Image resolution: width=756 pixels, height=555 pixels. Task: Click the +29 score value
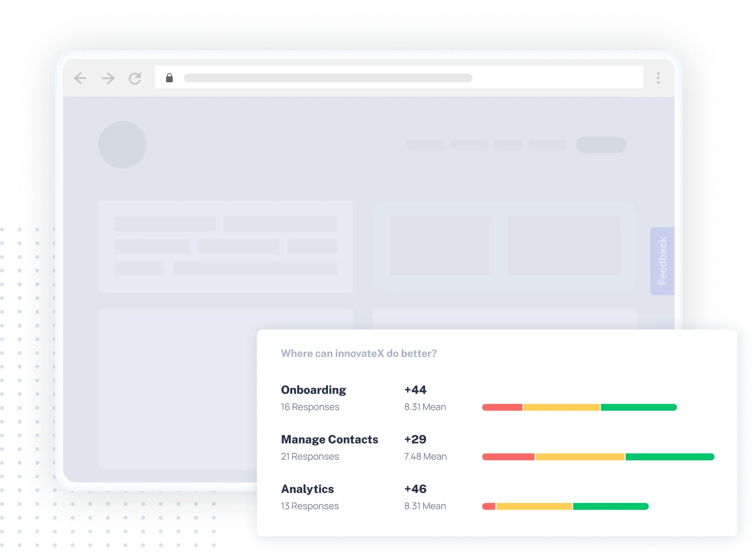click(415, 439)
